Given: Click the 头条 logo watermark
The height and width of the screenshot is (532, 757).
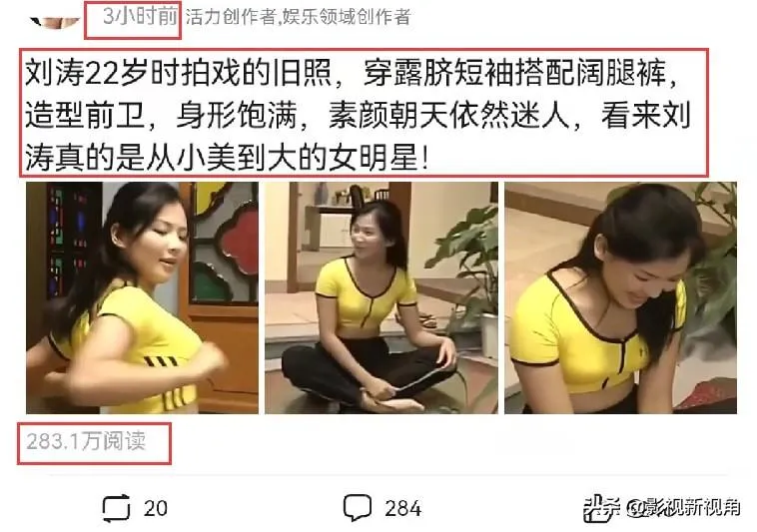Looking at the screenshot, I should point(602,508).
